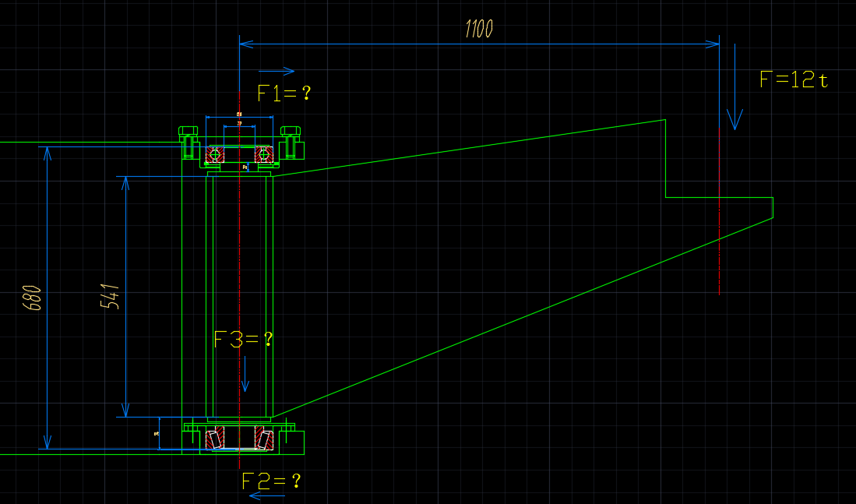Select the right hex bolt head
856x504 pixels.
point(291,130)
